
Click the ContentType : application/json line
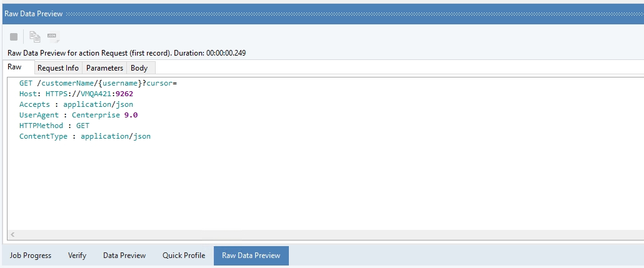(x=85, y=136)
